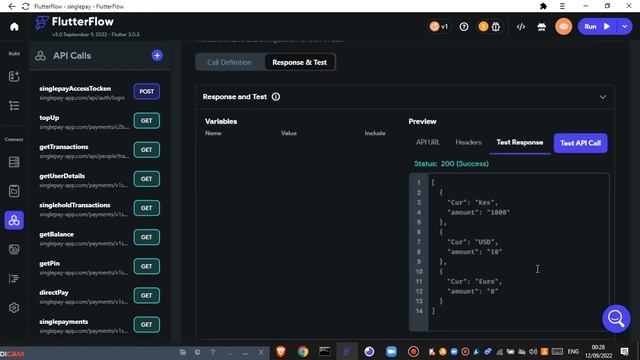Click the GET badge for getTransactions
Image resolution: width=640 pixels, height=360 pixels.
[x=147, y=150]
